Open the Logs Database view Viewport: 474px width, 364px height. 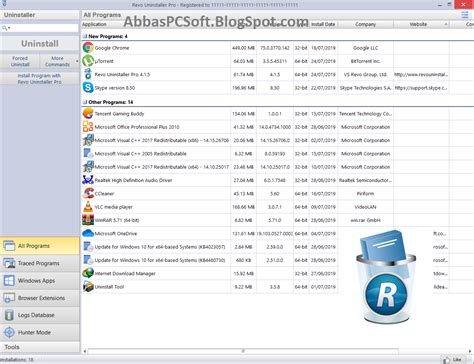pyautogui.click(x=40, y=315)
